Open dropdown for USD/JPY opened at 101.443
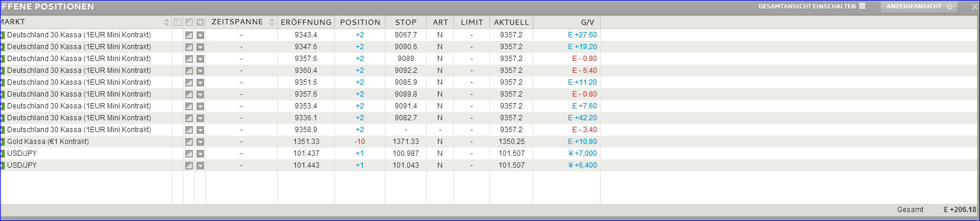The width and height of the screenshot is (980, 221). tap(200, 165)
